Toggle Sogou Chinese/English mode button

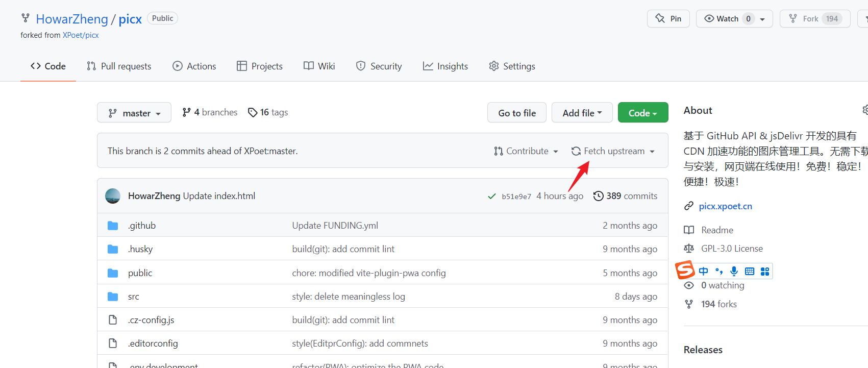click(x=704, y=271)
